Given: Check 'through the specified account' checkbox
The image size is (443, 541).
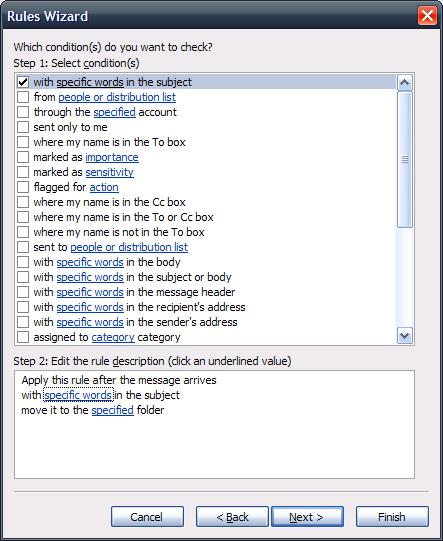Looking at the screenshot, I should (23, 112).
